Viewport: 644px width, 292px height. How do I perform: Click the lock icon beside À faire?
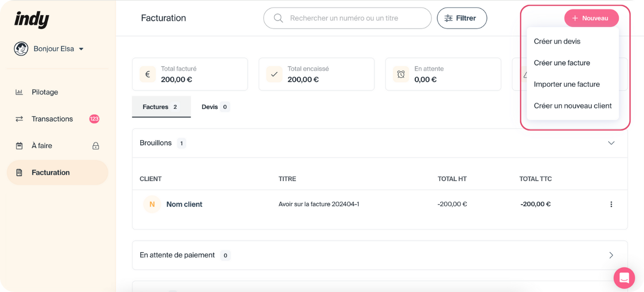click(x=95, y=146)
